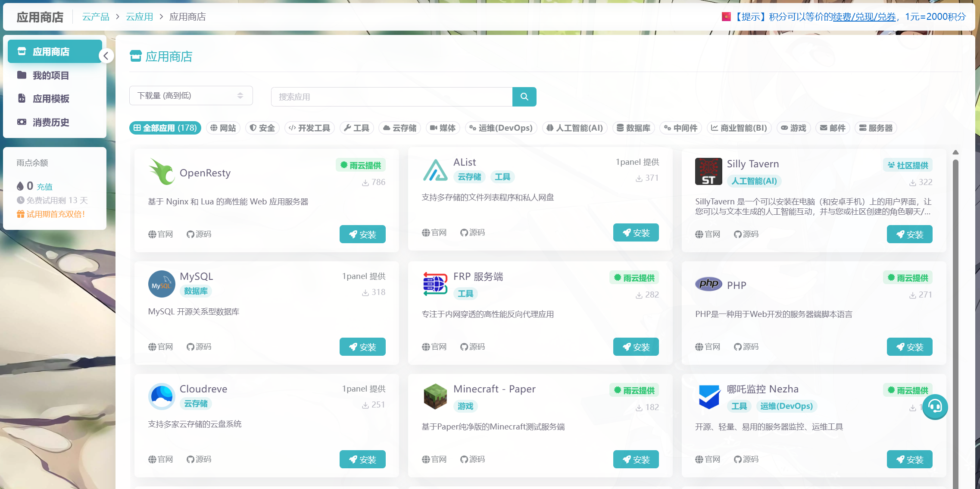Screen dimensions: 980x489
Task: Install Minecraft - Paper with 安装 button
Action: tap(636, 459)
